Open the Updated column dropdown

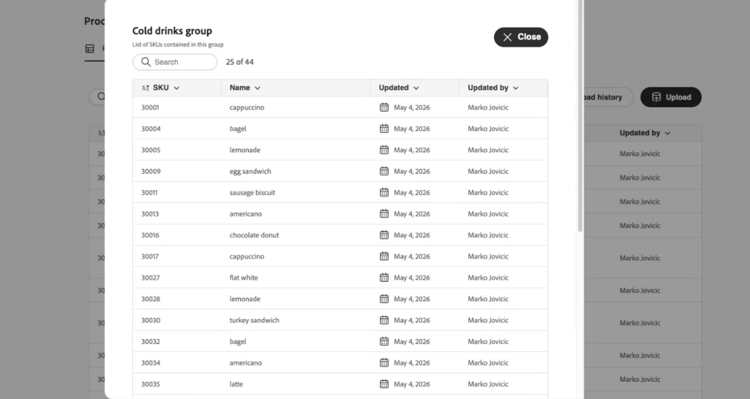(x=416, y=88)
